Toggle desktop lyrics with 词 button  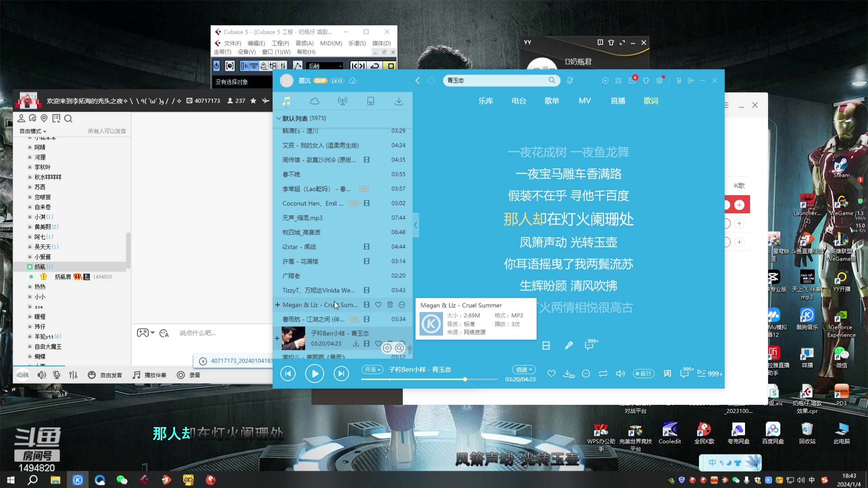coord(667,374)
